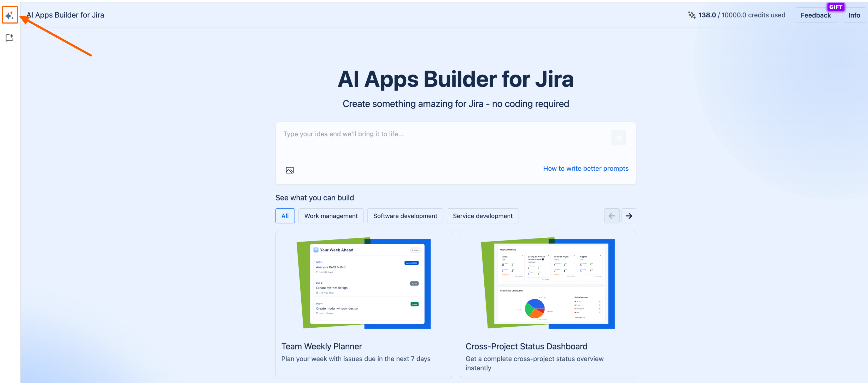Attach an image to the prompt
The width and height of the screenshot is (868, 383).
point(289,170)
